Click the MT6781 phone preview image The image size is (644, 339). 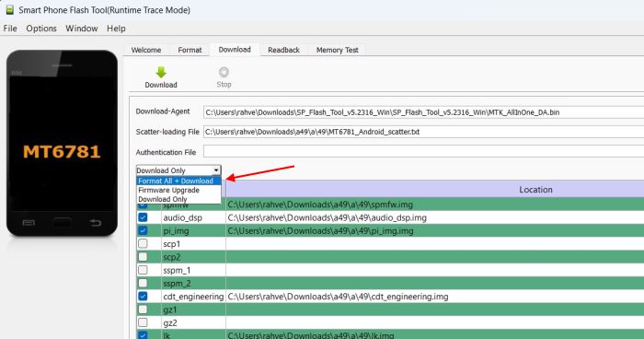[x=62, y=143]
